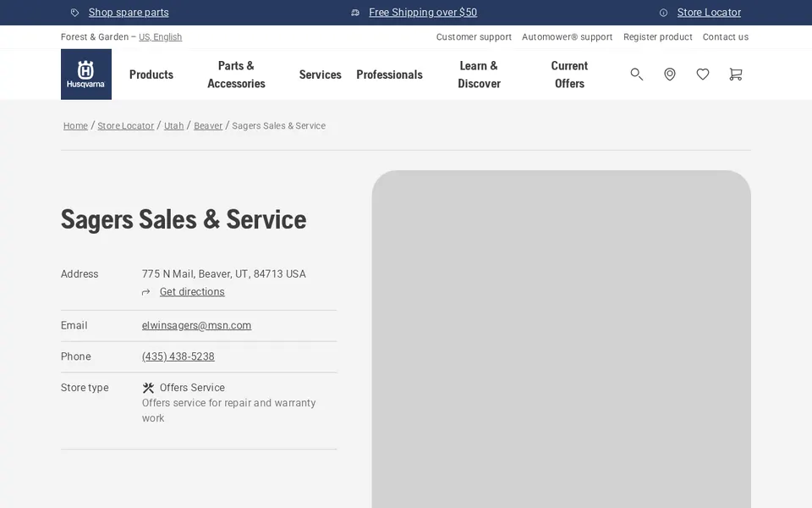Click the gray map placeholder area

[562, 339]
